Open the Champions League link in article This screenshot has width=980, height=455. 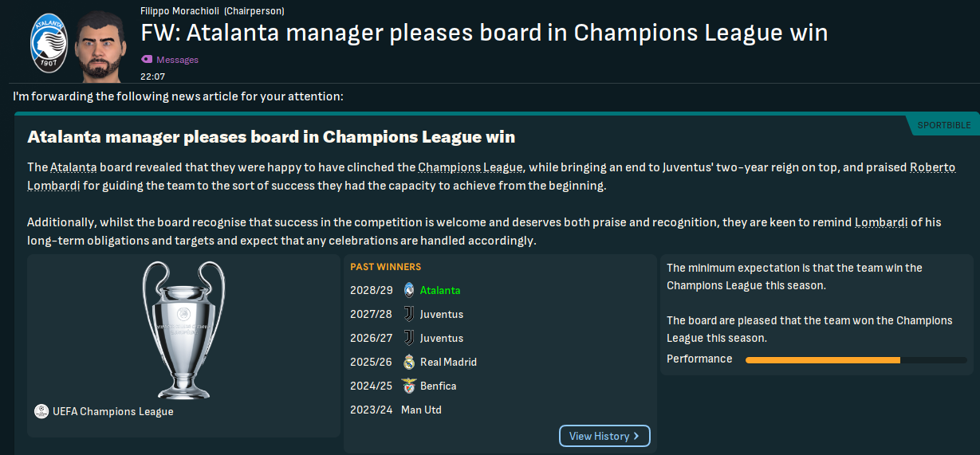pos(470,167)
